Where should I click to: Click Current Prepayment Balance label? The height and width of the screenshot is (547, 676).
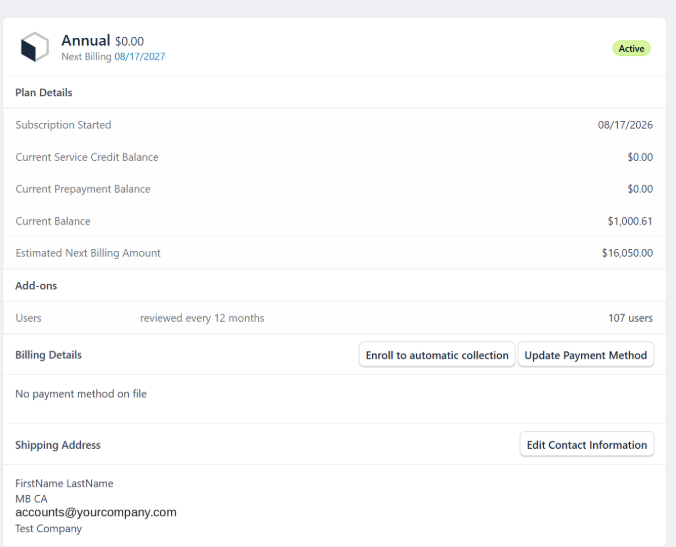point(83,189)
